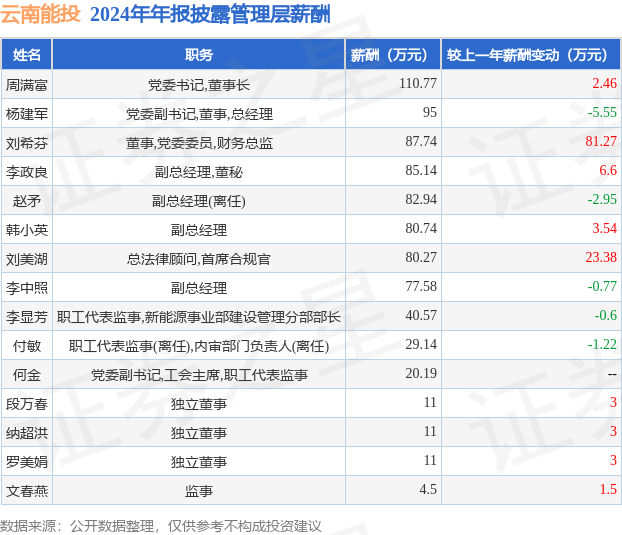Click the position 党委书记,董事长
The image size is (622, 535).
tap(199, 84)
